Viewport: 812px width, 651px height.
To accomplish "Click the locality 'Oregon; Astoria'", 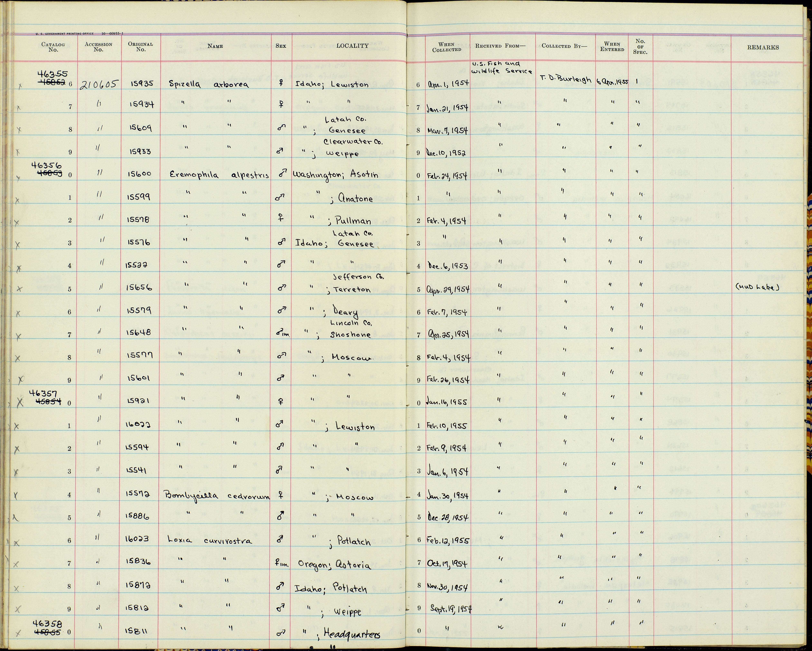I will click(334, 565).
